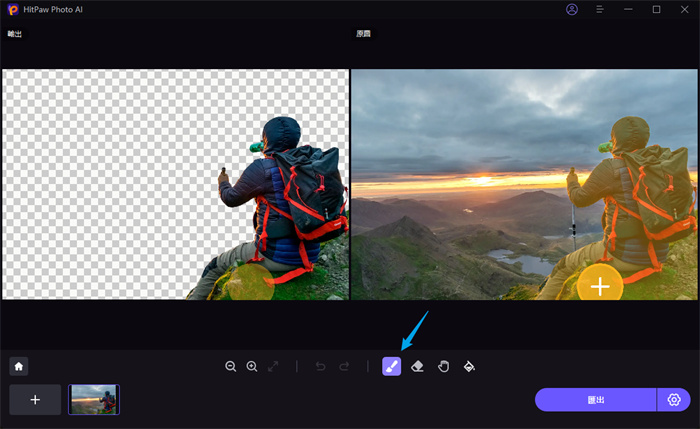The height and width of the screenshot is (429, 700).
Task: Open the hamburger menu in title bar
Action: coord(600,10)
